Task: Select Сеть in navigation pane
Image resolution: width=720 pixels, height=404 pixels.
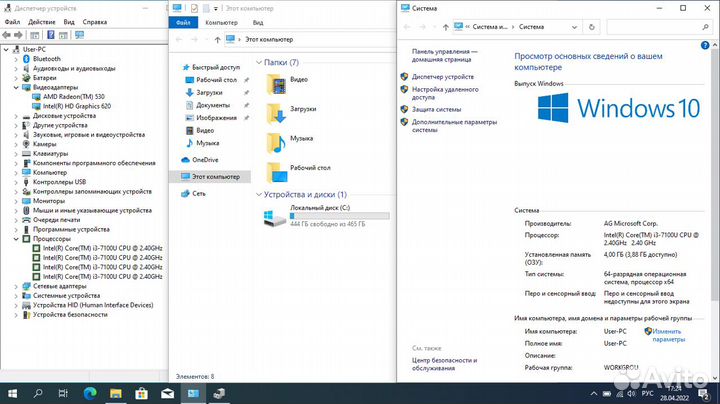Action: pos(199,193)
